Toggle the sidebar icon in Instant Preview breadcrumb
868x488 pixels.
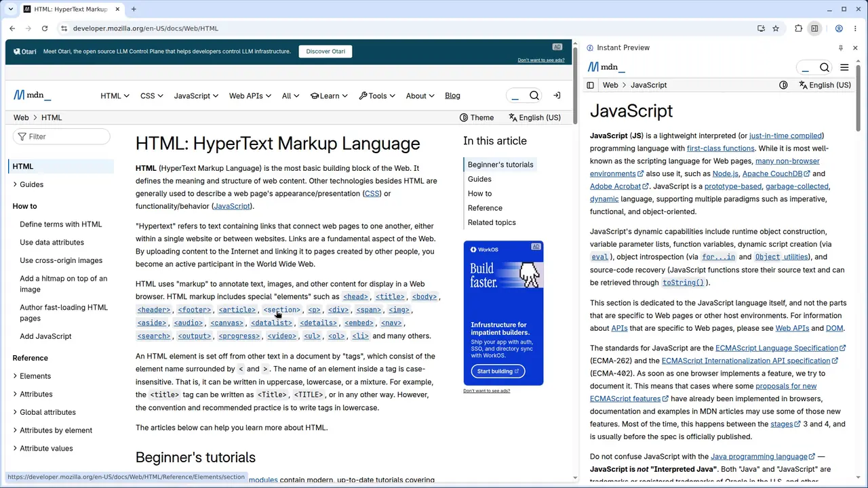[x=590, y=85]
